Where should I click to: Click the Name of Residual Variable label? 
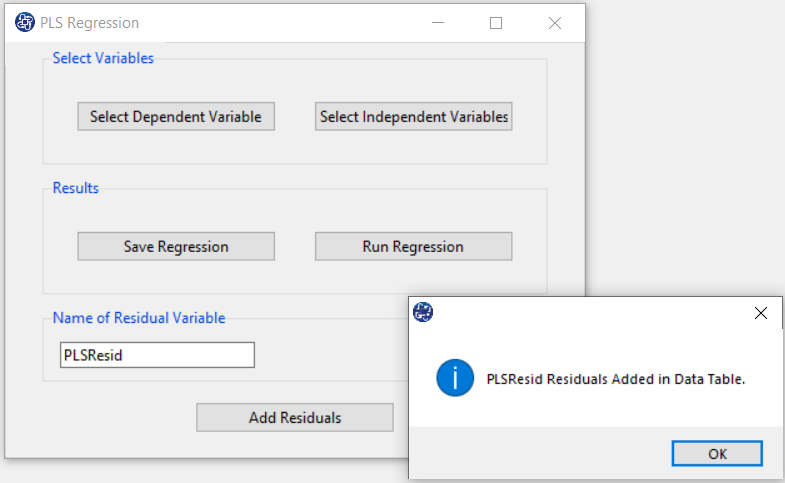tap(139, 318)
